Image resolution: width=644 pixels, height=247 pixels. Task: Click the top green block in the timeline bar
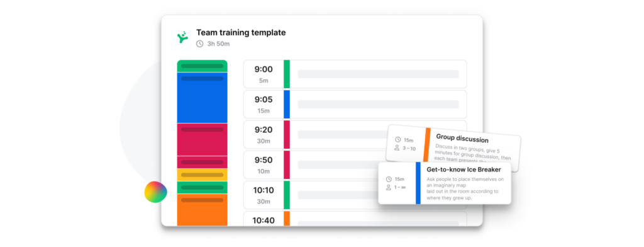pos(202,66)
